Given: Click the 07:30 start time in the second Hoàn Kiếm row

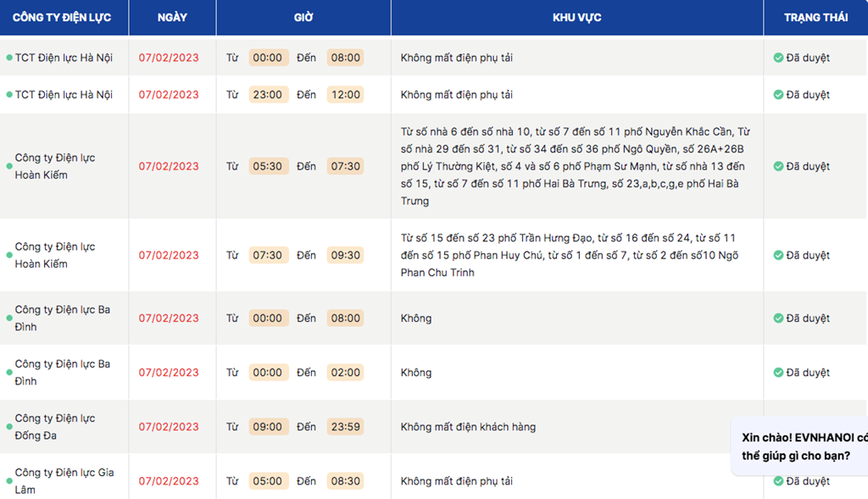Looking at the screenshot, I should pos(268,255).
